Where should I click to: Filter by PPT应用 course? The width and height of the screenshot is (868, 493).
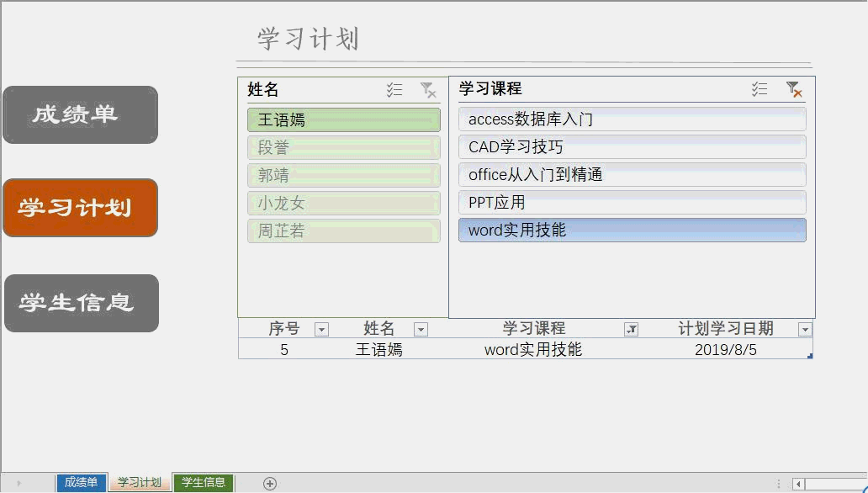click(632, 202)
